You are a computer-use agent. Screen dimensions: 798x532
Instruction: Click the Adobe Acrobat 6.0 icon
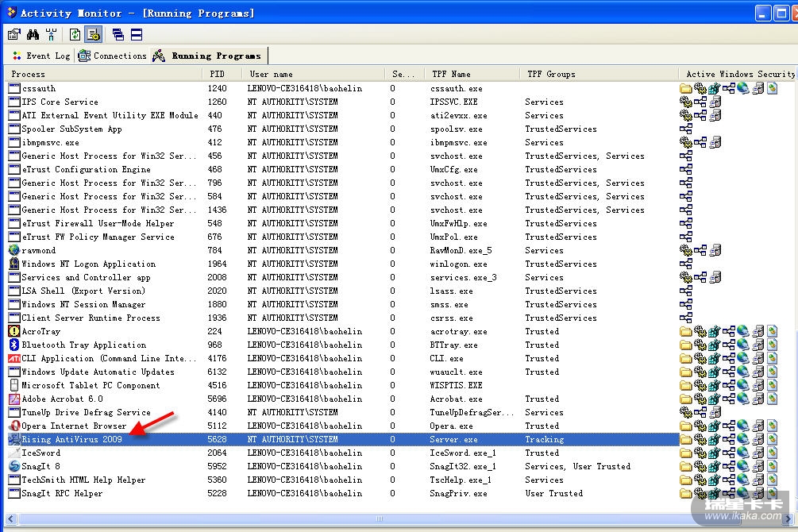(14, 399)
